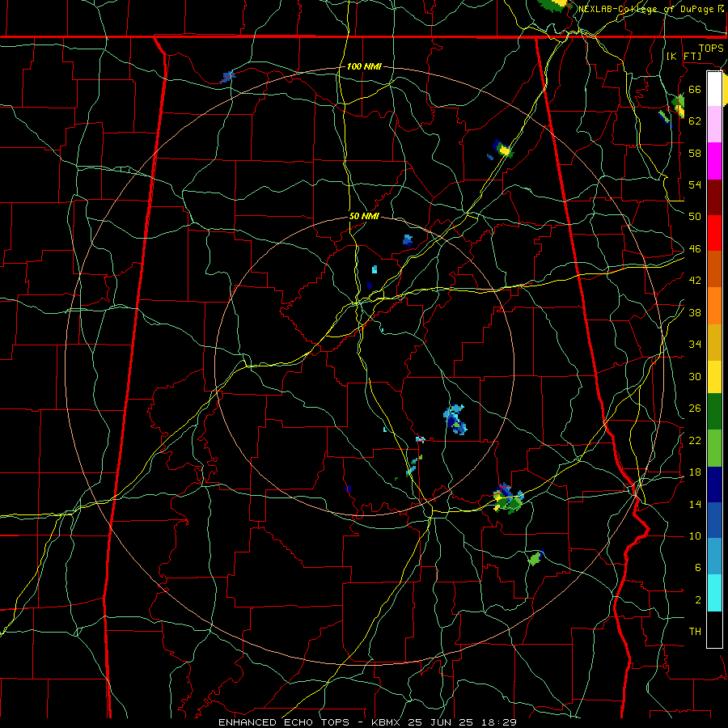Click the white swatch in the tops legend
Image resolution: width=728 pixels, height=728 pixels.
[x=714, y=89]
